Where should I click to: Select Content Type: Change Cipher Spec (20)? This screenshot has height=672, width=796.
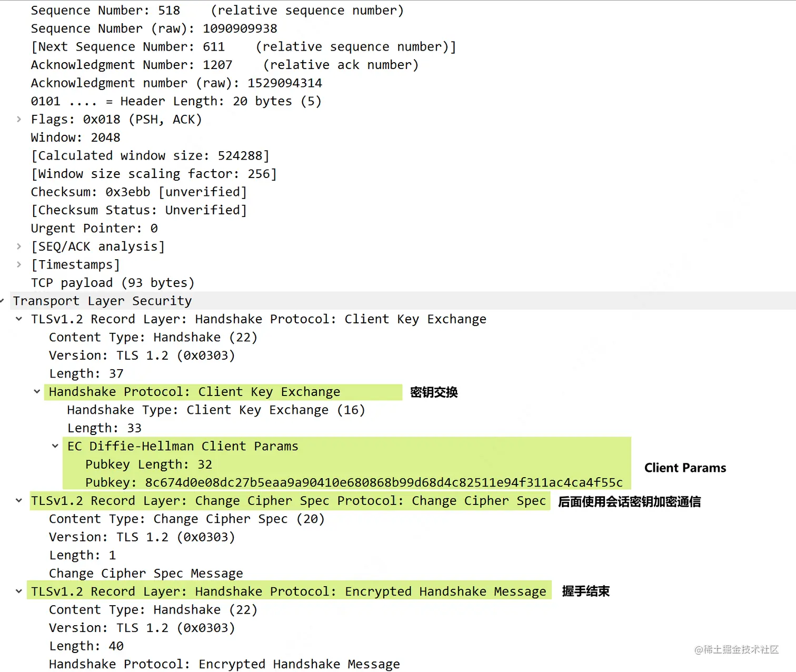point(184,519)
